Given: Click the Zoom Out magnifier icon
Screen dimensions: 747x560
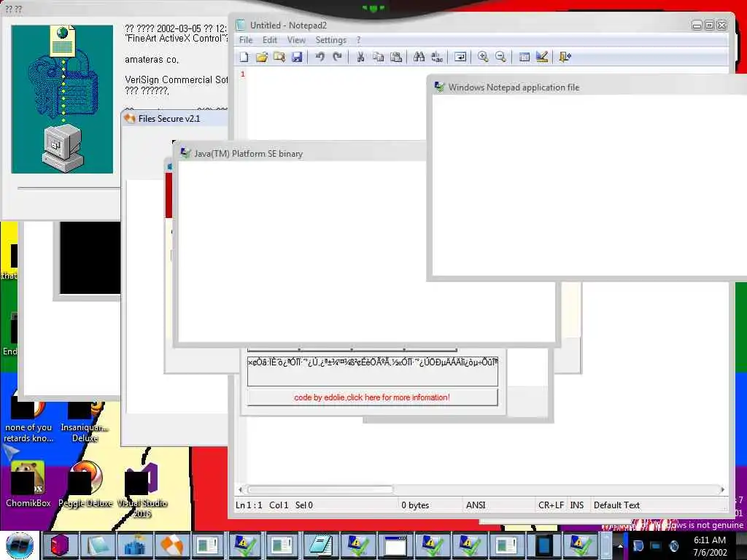Looking at the screenshot, I should tap(500, 57).
